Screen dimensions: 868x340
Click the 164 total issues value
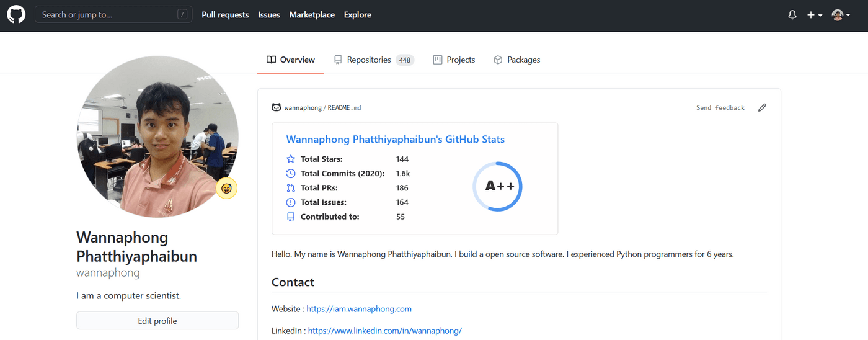point(402,202)
